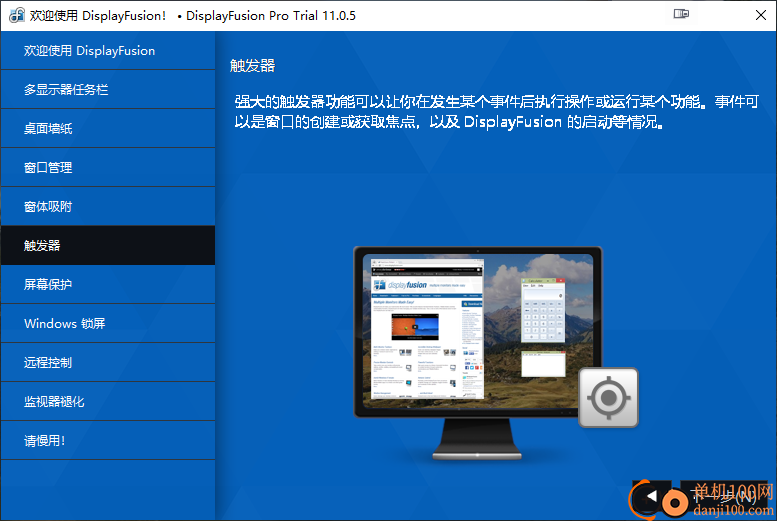Click the previous-page arrow button

(652, 495)
